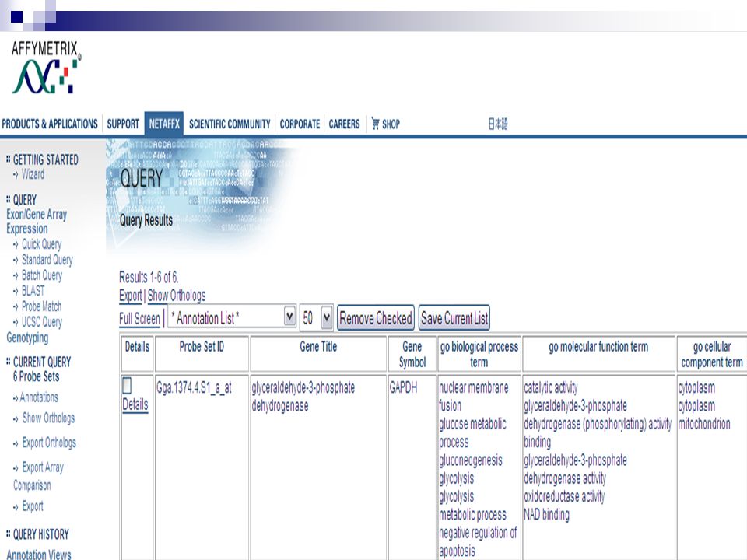Open Probe Match in sidebar
This screenshot has height=560, width=747.
(41, 306)
